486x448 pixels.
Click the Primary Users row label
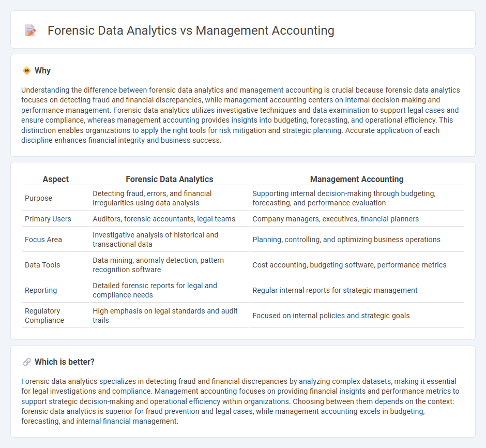pos(48,219)
